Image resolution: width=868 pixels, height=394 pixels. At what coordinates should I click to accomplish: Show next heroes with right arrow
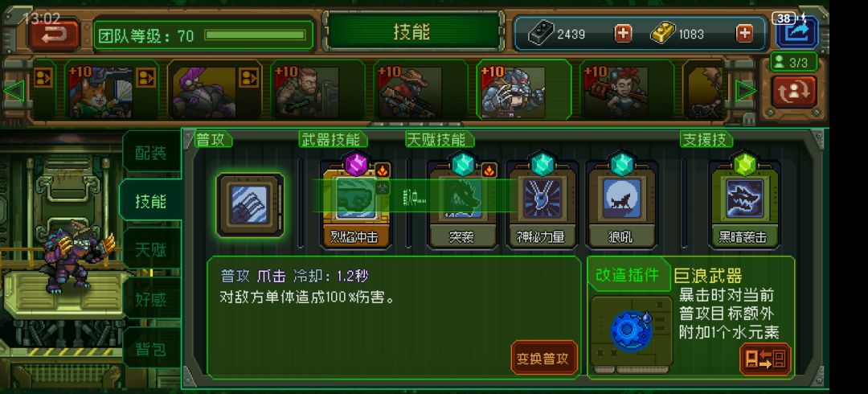click(746, 91)
